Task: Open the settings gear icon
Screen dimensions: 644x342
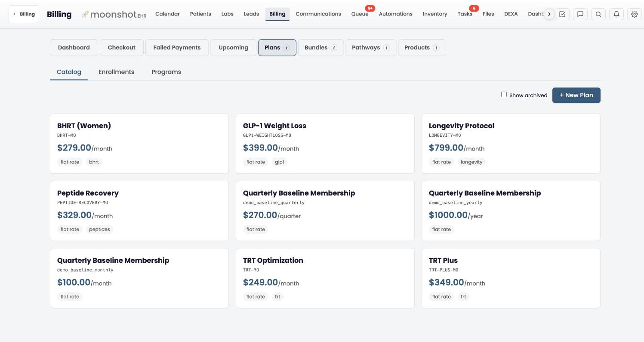Action: coord(635,14)
